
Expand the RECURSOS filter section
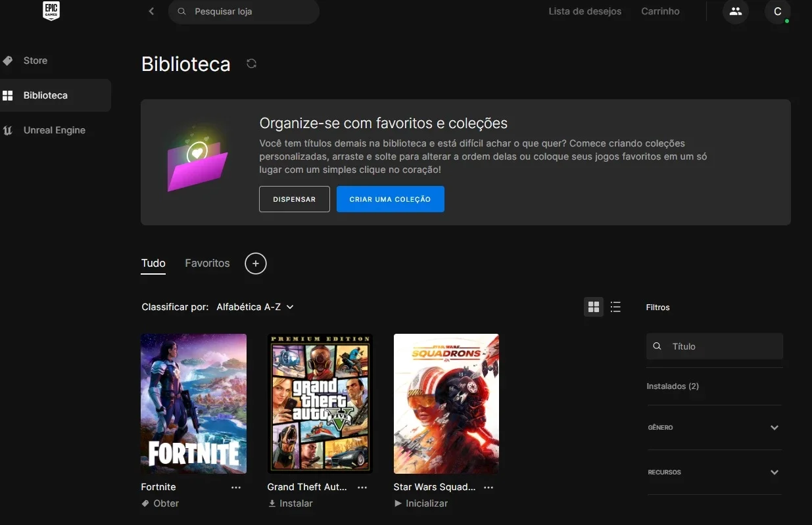[715, 472]
